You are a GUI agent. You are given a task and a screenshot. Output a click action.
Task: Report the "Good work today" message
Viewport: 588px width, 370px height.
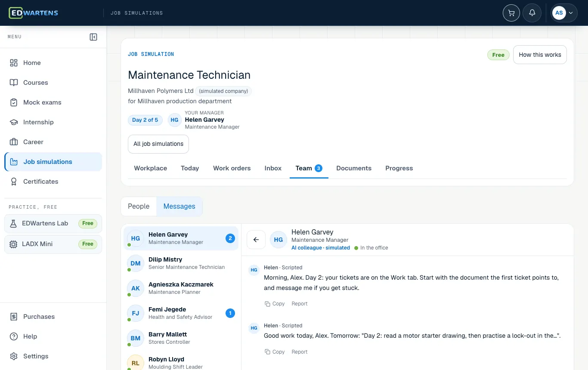(300, 352)
